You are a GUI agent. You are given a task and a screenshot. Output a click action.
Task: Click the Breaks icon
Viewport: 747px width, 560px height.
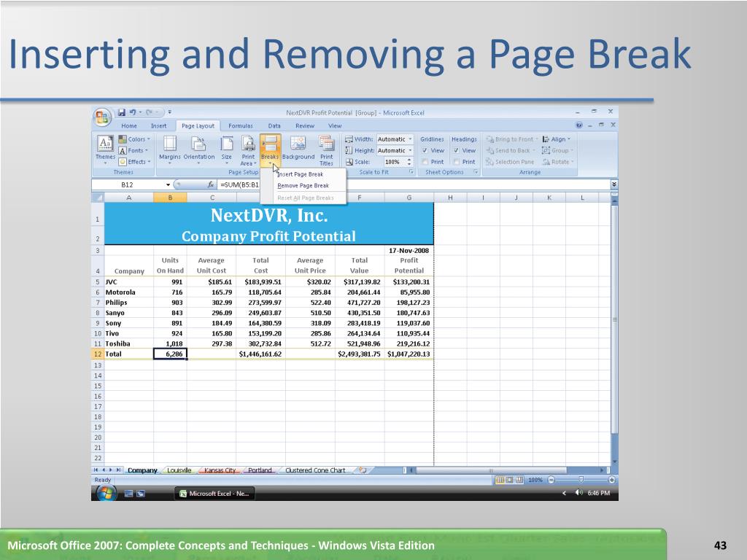click(x=270, y=144)
